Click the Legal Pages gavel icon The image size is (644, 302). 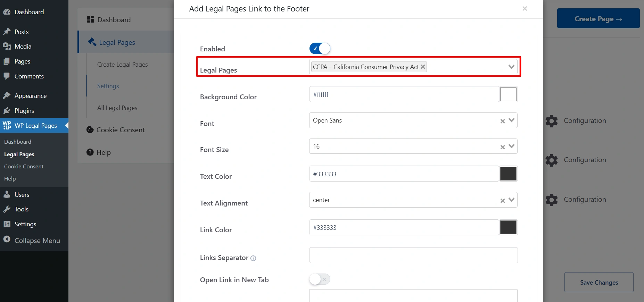pyautogui.click(x=92, y=42)
